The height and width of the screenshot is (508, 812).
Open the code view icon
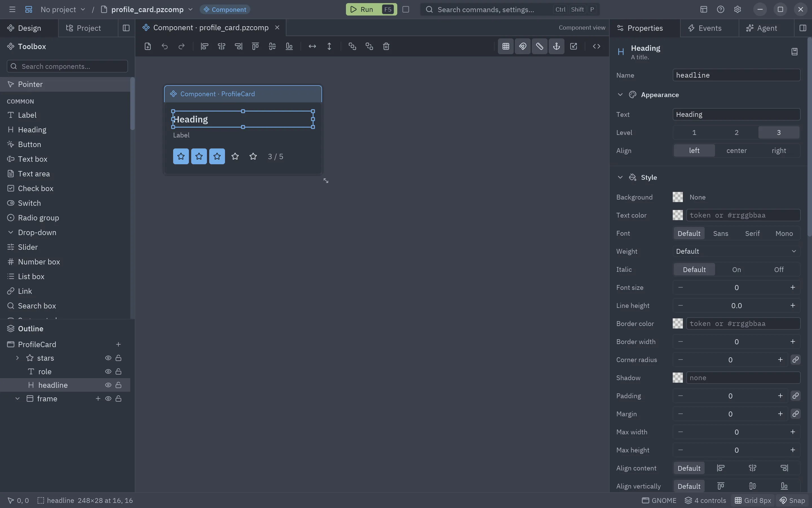596,46
